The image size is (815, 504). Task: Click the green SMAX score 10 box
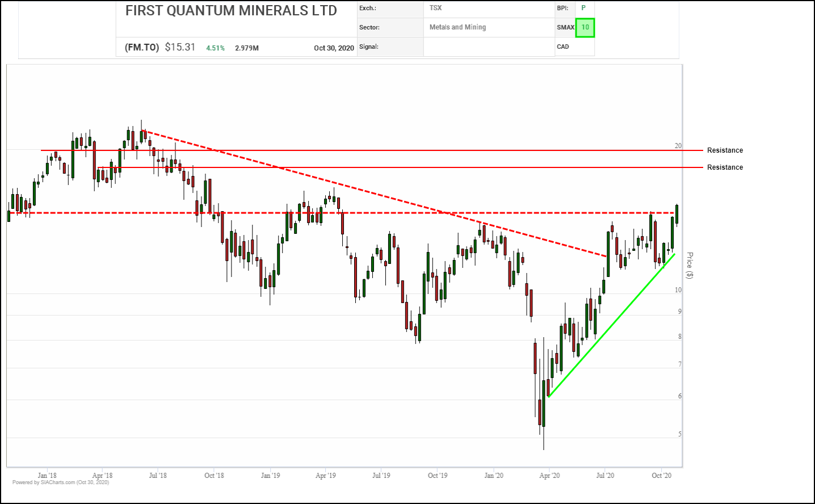pyautogui.click(x=585, y=27)
